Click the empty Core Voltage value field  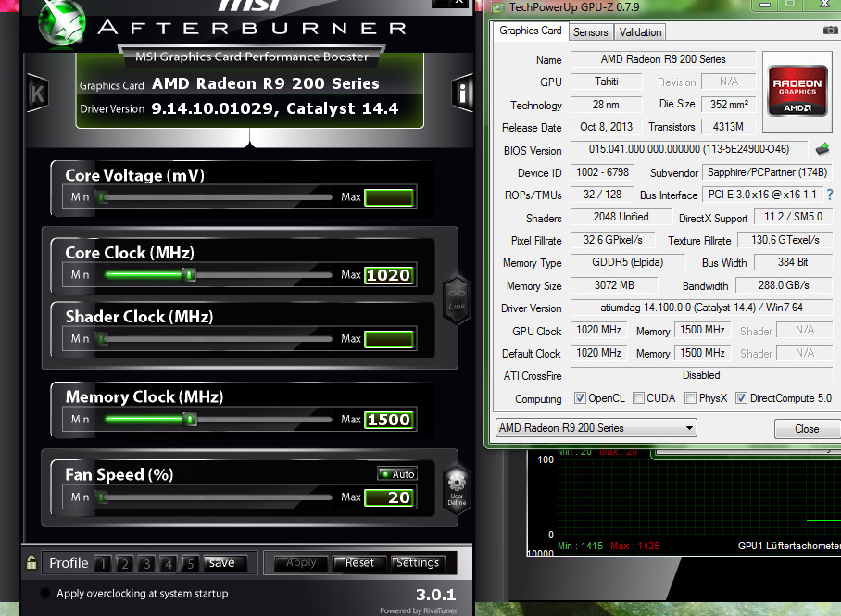pos(389,197)
